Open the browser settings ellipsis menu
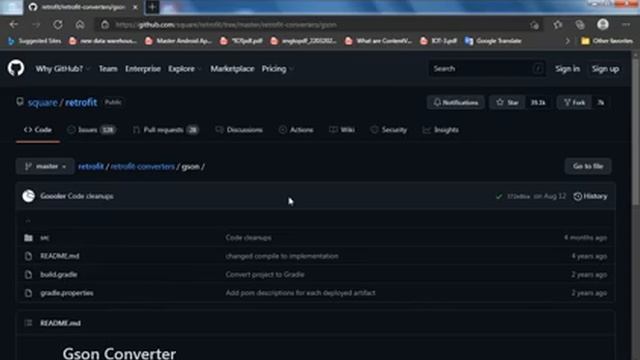This screenshot has height=360, width=640. pos(626,24)
